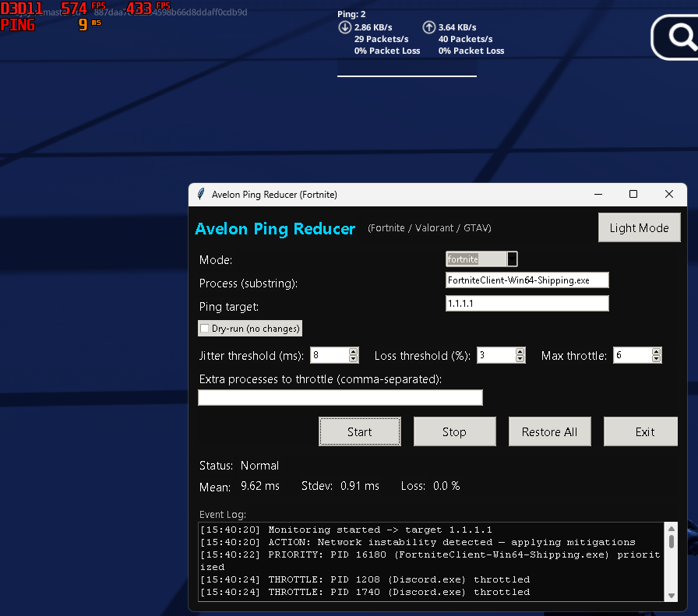Increase Loss threshold with up arrow

point(520,352)
